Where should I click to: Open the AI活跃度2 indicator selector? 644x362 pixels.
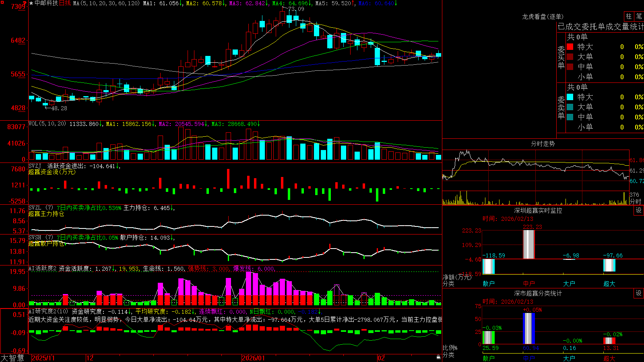click(43, 269)
